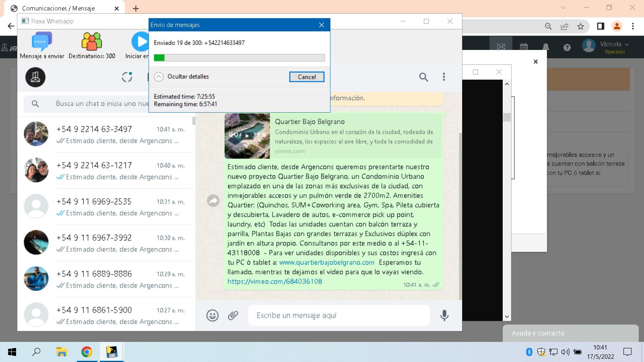Open the Windows notification center
Screen dimensions: 644x362
coord(627,352)
